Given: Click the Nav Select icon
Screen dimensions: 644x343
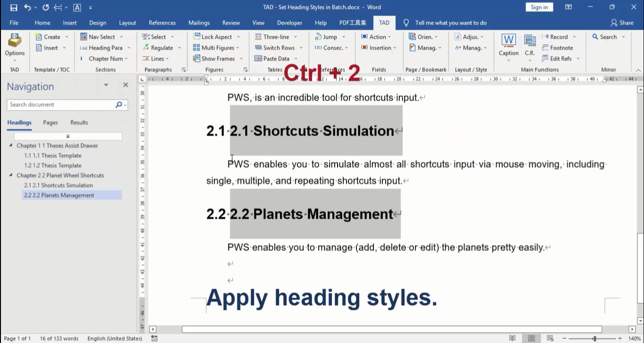Looking at the screenshot, I should [x=83, y=37].
